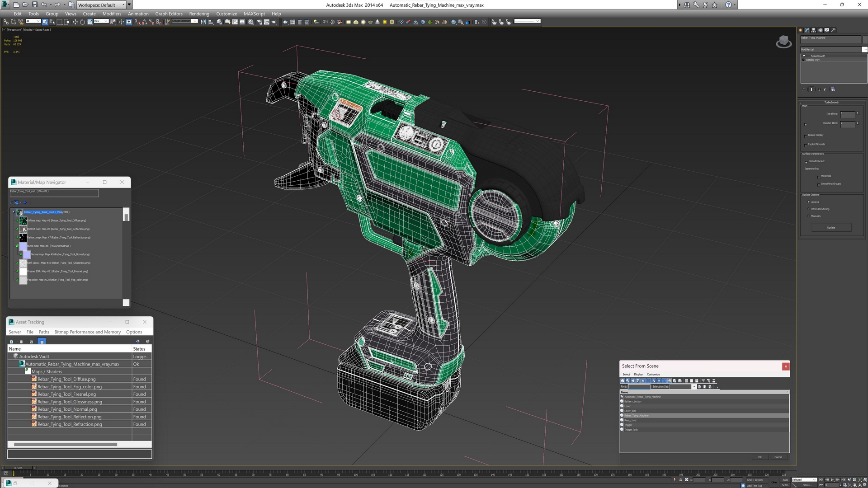Viewport: 868px width, 488px height.
Task: Click Play Animation in playback controls
Action: coord(832,479)
